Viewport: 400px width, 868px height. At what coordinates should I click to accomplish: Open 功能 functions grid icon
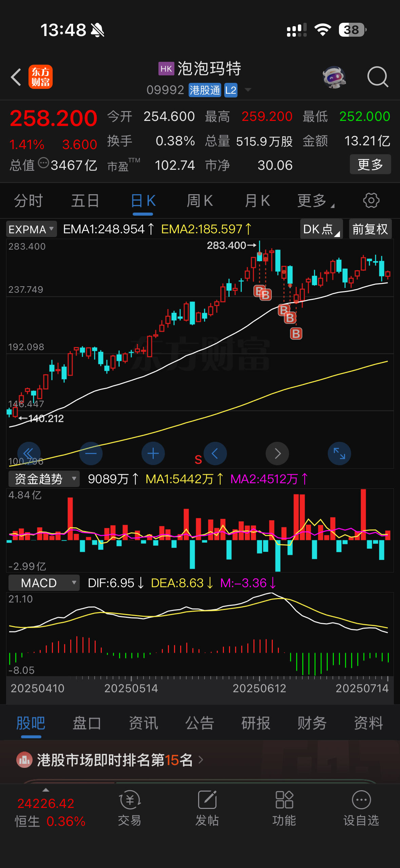point(284,800)
